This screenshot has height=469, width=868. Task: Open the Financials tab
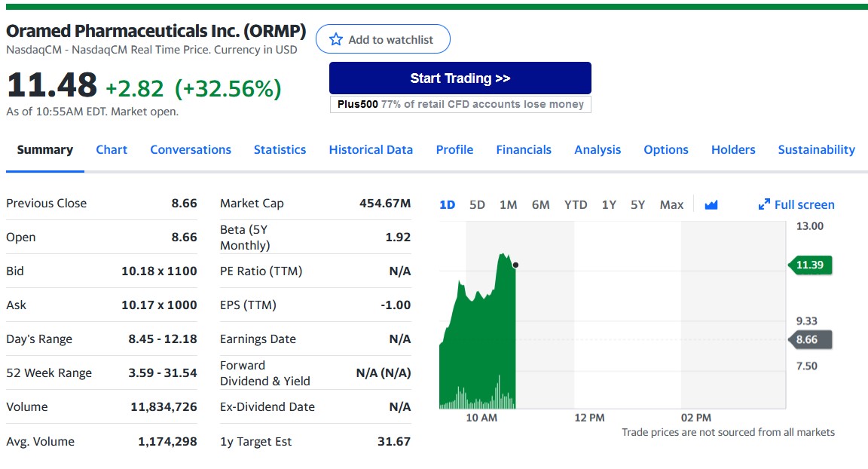524,149
